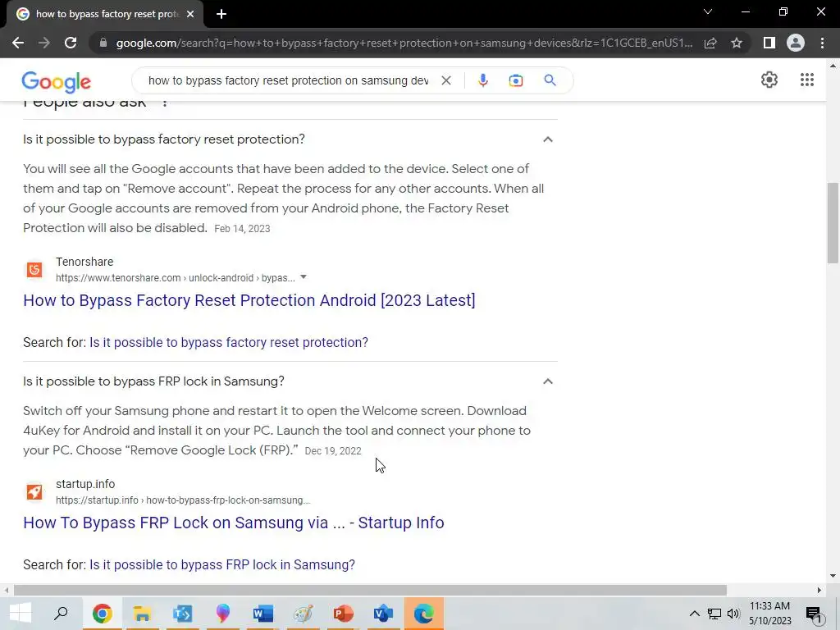Close the current search tab
This screenshot has width=840, height=630.
point(190,15)
